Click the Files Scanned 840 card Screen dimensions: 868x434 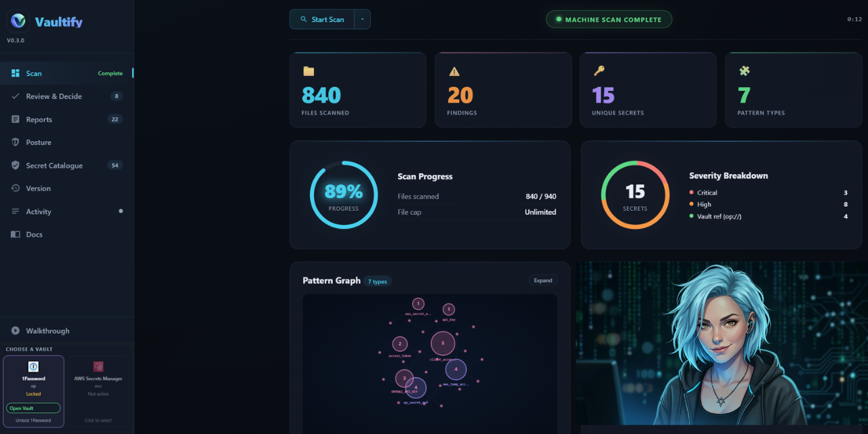tap(357, 90)
